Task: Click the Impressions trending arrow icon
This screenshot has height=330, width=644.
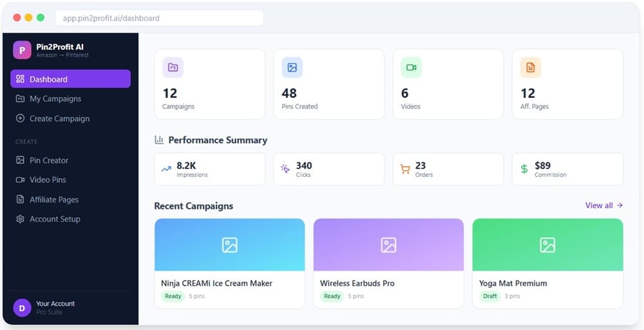Action: 166,169
